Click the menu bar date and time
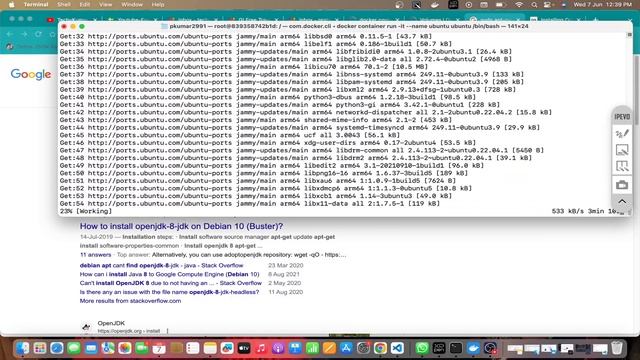 [x=602, y=4]
